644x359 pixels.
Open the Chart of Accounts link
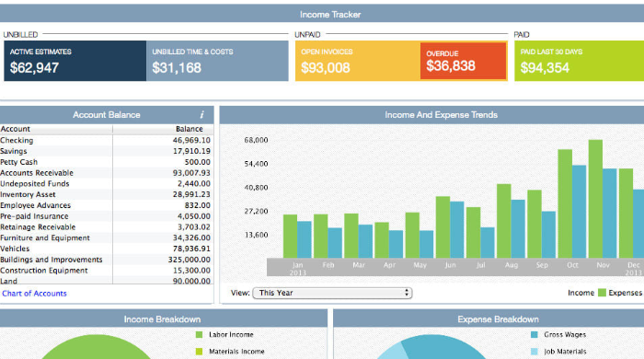pos(34,294)
